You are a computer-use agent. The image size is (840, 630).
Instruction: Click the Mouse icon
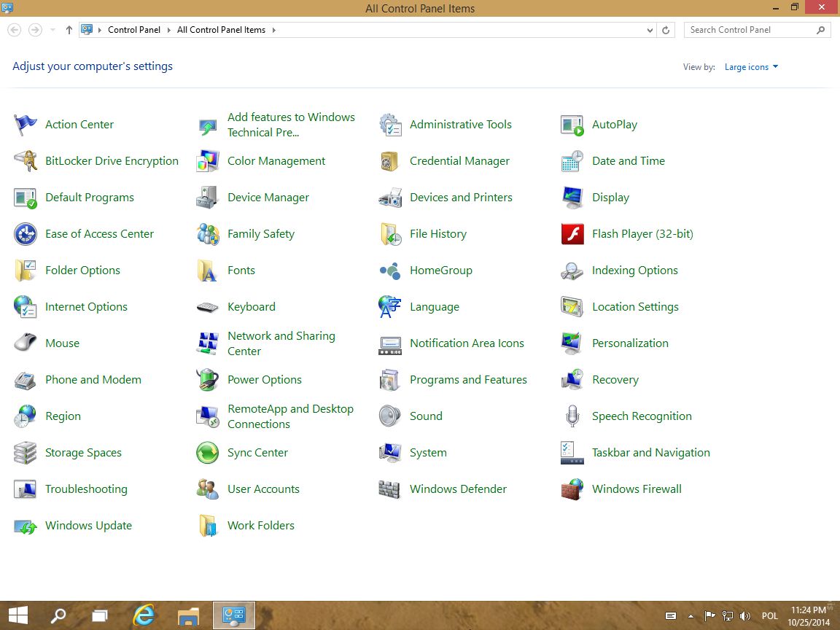coord(26,342)
